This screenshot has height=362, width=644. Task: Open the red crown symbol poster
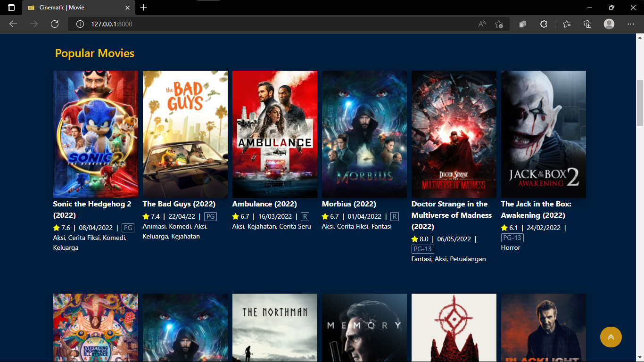tap(454, 328)
